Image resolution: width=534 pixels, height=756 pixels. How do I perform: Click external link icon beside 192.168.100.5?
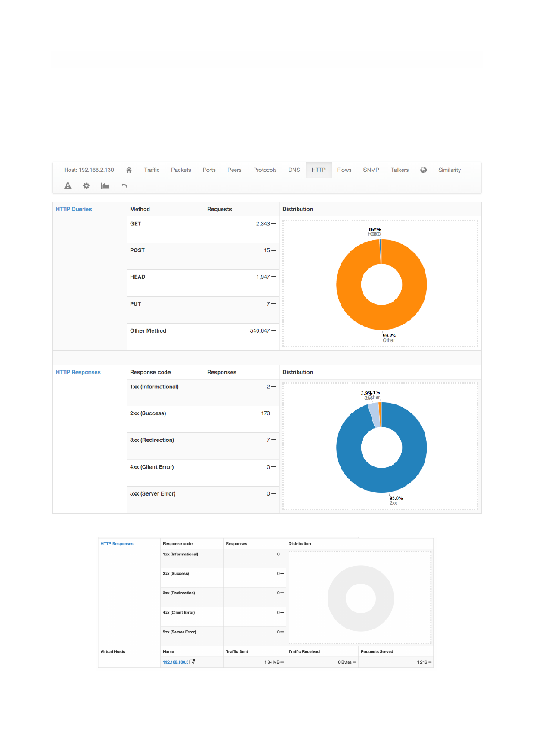192,662
